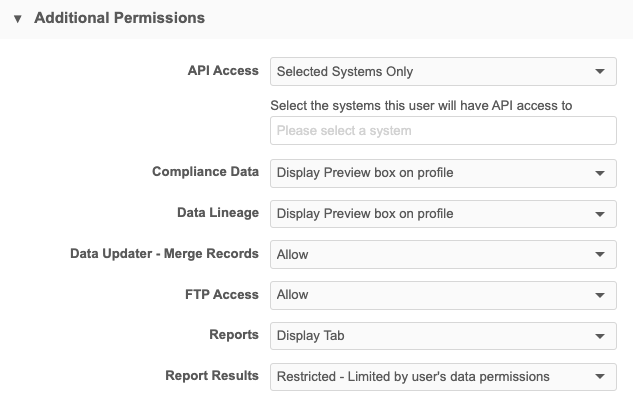Click the Data Lineage caret arrow

(x=599, y=214)
